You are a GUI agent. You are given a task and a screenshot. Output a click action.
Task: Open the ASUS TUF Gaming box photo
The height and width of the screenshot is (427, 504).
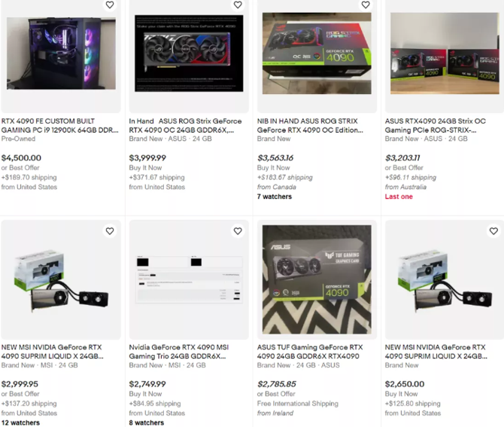317,279
